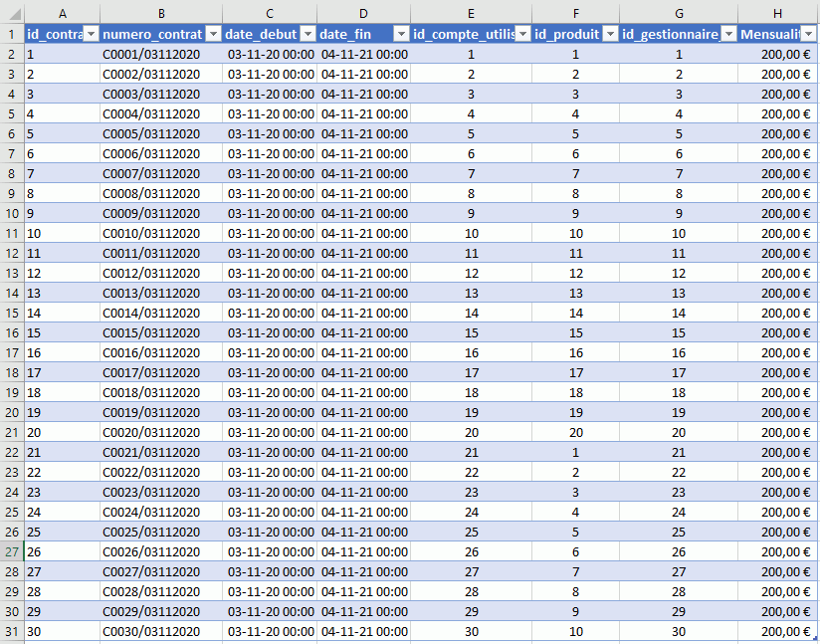Select cell C0026/03112020

point(161,551)
